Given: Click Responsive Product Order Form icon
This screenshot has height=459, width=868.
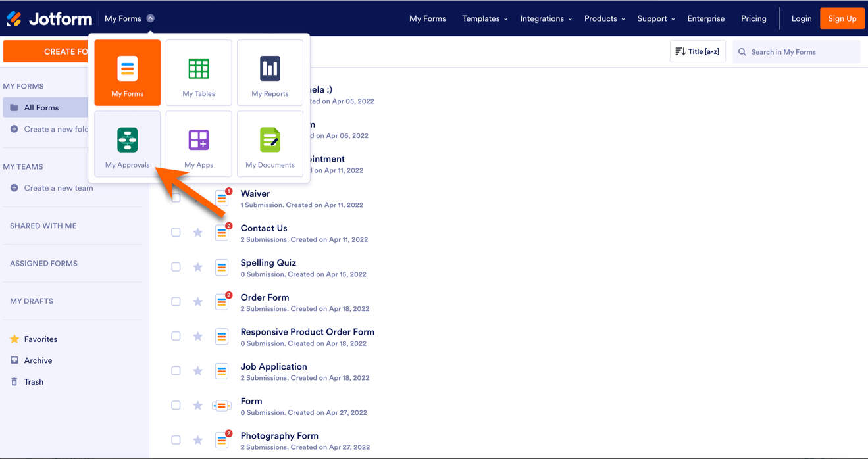Looking at the screenshot, I should [222, 336].
